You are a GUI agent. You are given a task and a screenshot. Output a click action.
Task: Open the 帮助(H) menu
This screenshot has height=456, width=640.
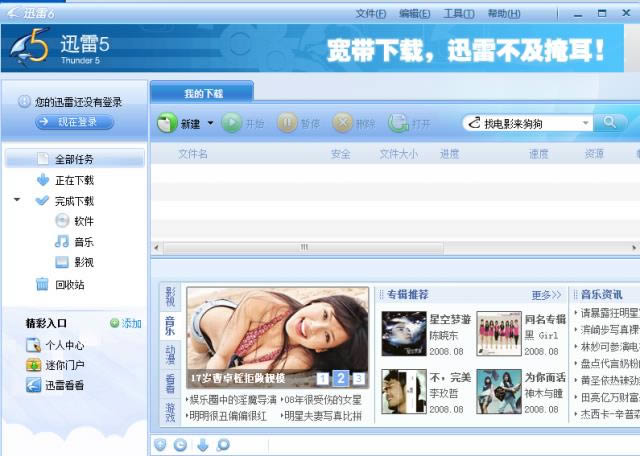point(504,14)
